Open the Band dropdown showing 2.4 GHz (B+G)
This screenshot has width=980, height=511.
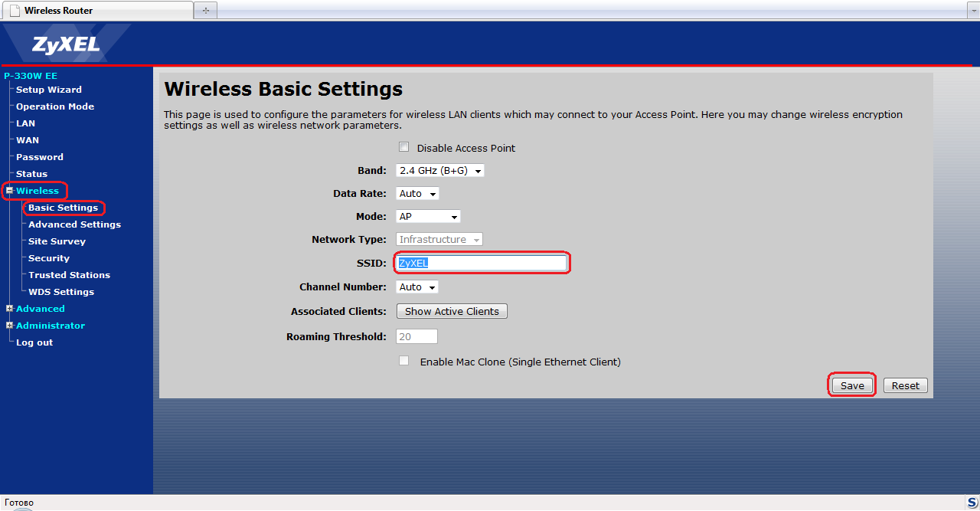tap(440, 171)
